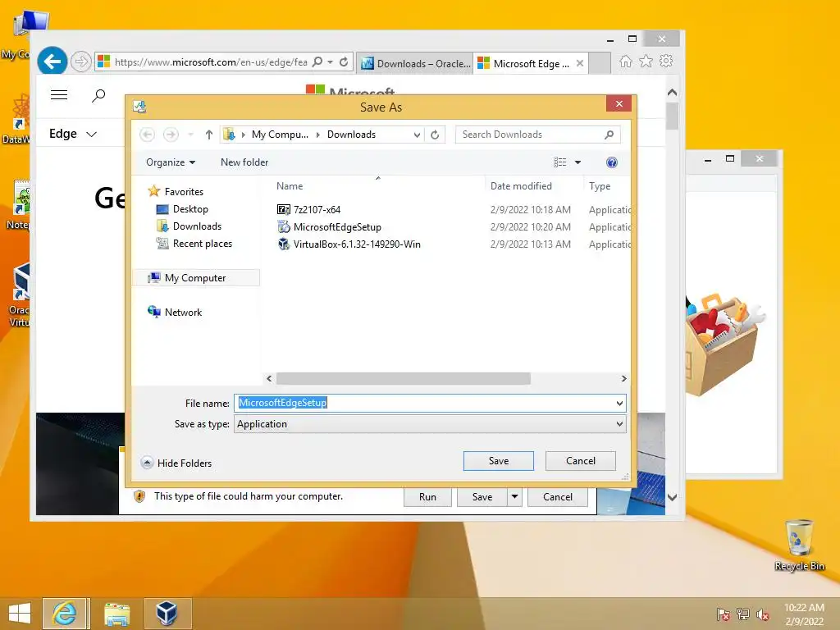Click Internet Explorer taskbar icon

[65, 614]
